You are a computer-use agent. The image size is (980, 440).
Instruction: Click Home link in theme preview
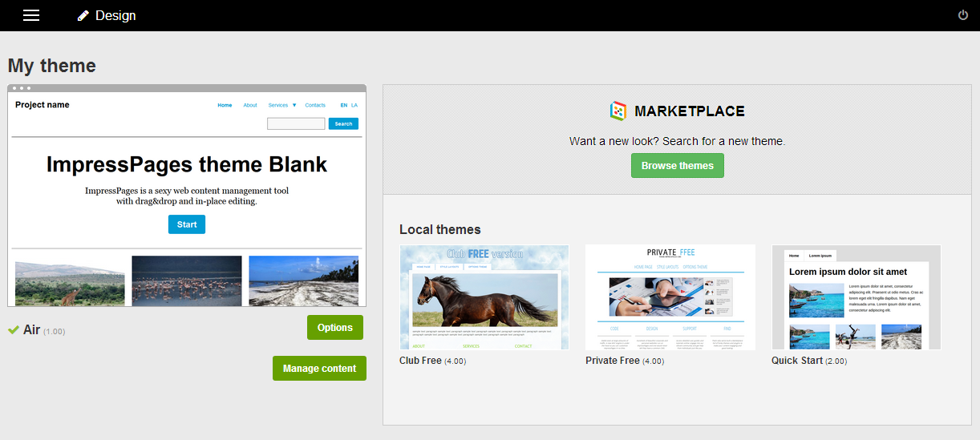pos(225,105)
